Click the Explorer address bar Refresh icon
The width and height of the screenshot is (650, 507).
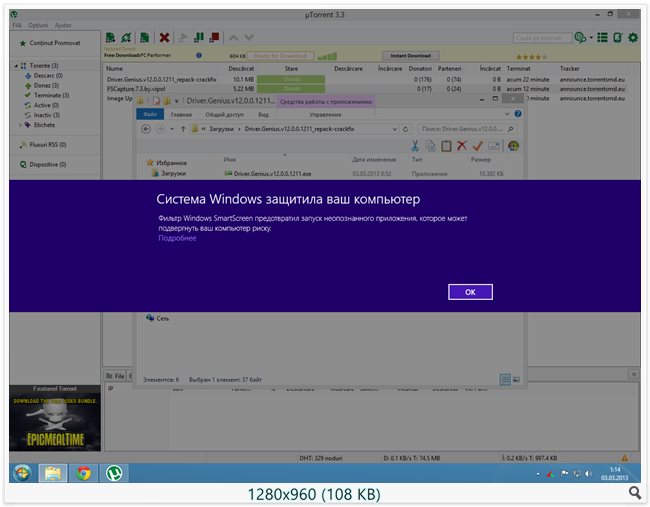coord(405,129)
